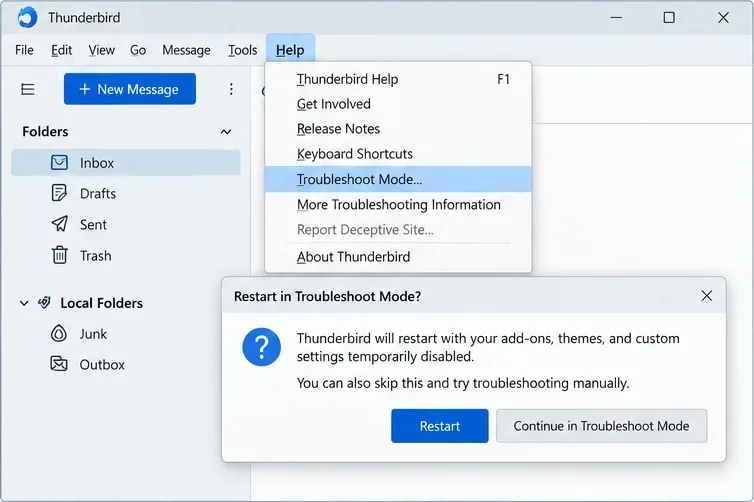Maximize the Thunderbird window
The image size is (754, 502).
pos(669,18)
